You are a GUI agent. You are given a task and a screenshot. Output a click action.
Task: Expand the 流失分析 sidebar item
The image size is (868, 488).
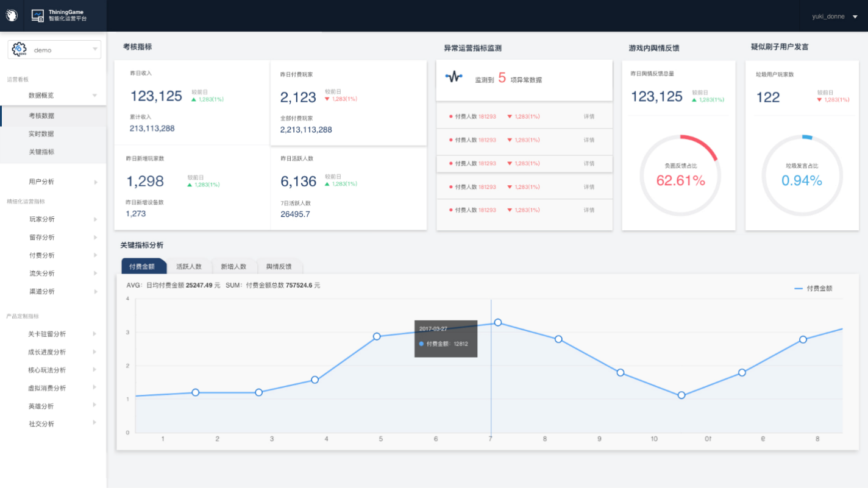(95, 274)
